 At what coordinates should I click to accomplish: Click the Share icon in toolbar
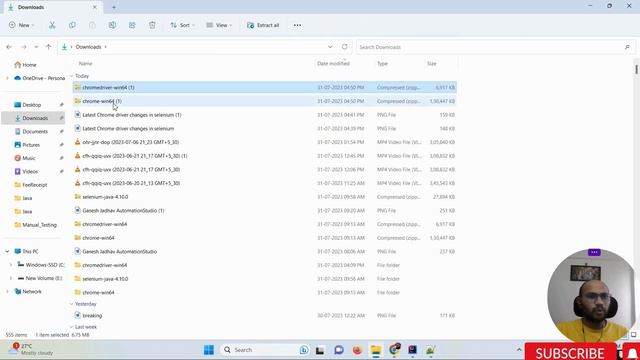[132, 25]
